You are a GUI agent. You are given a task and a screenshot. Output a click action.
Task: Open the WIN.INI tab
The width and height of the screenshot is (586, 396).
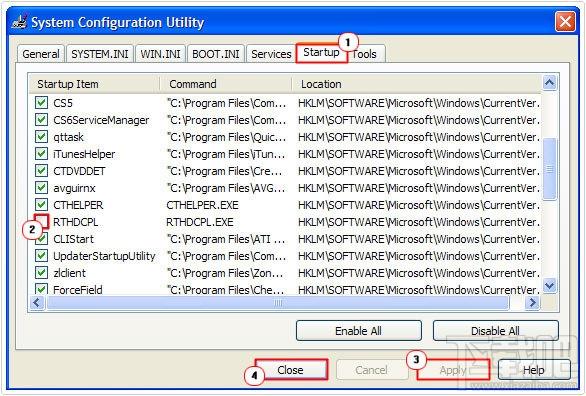[160, 54]
